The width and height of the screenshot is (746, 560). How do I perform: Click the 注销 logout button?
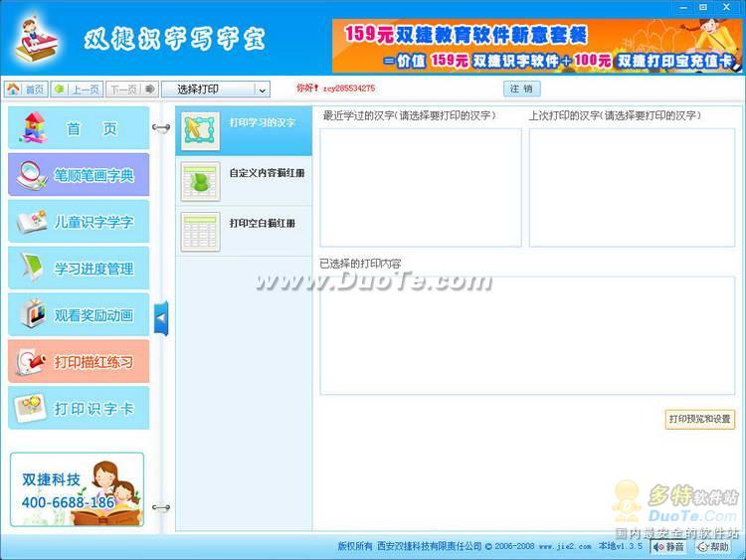coord(521,89)
